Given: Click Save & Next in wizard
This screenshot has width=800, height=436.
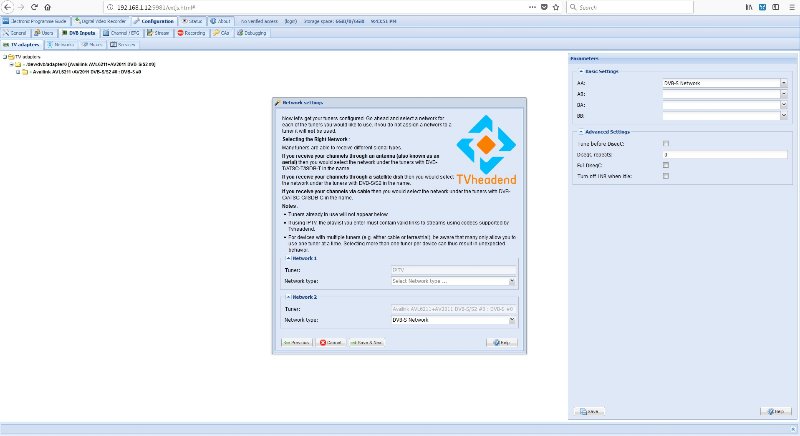Looking at the screenshot, I should point(366,343).
